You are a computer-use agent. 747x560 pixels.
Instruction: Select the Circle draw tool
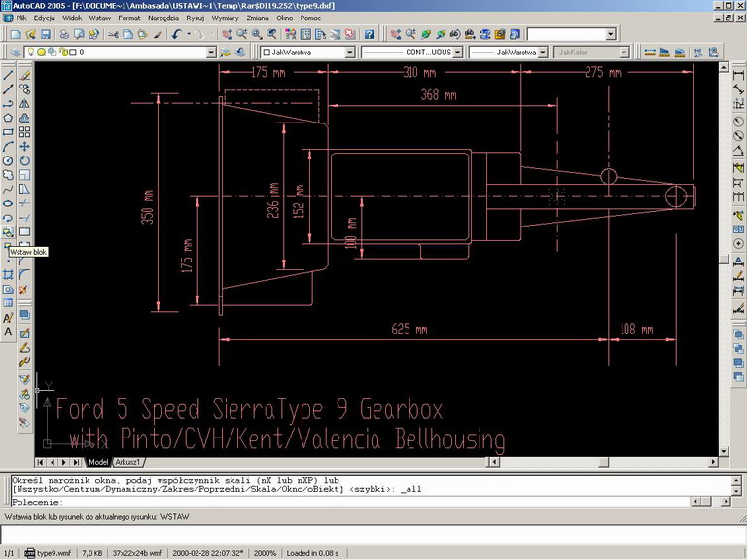(8, 160)
